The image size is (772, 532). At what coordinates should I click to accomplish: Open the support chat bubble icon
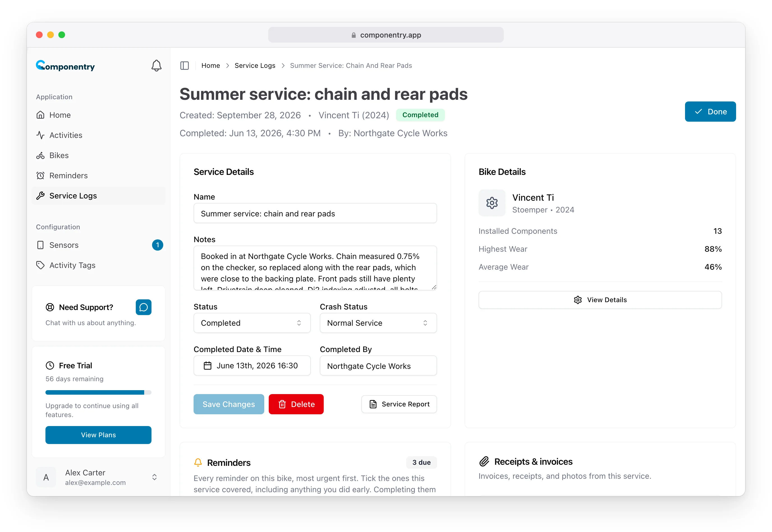coord(143,307)
